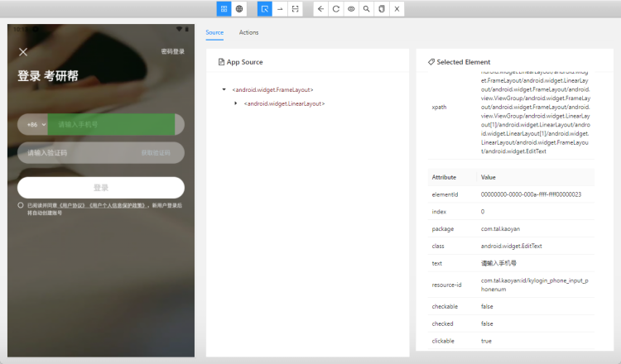Image resolution: width=621 pixels, height=364 pixels.
Task: Open the Actions tab
Action: click(x=248, y=32)
